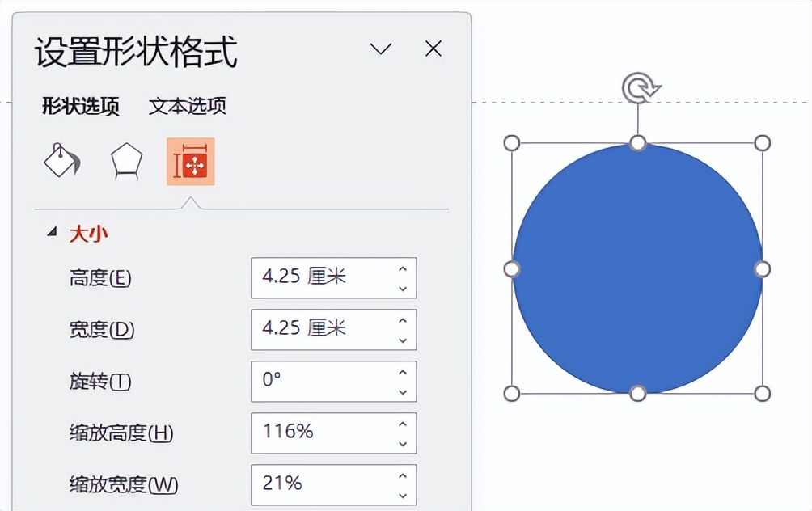Open the Effects pentagon icon

point(126,161)
